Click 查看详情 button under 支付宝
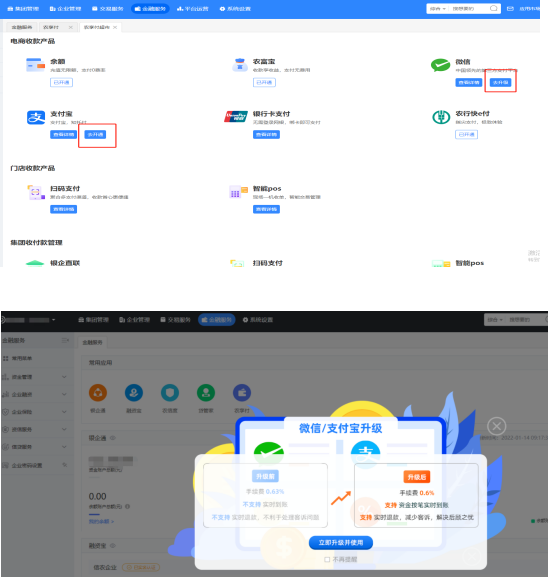This screenshot has height=577, width=548. [63, 134]
